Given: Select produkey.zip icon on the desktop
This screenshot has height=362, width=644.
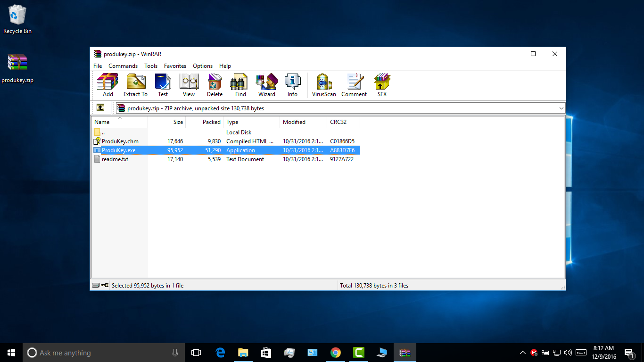Looking at the screenshot, I should click(x=17, y=68).
